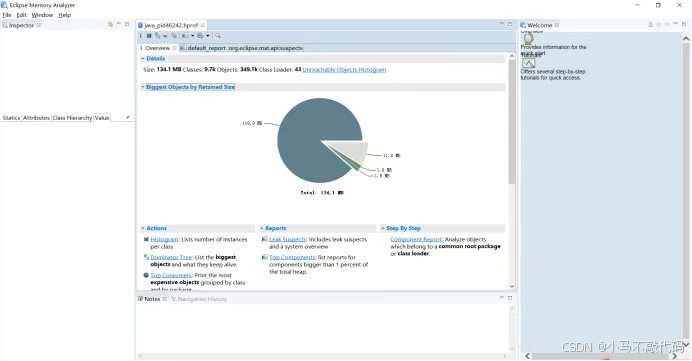Open the Leak Suspects report link
The width and height of the screenshot is (692, 361).
click(x=287, y=239)
